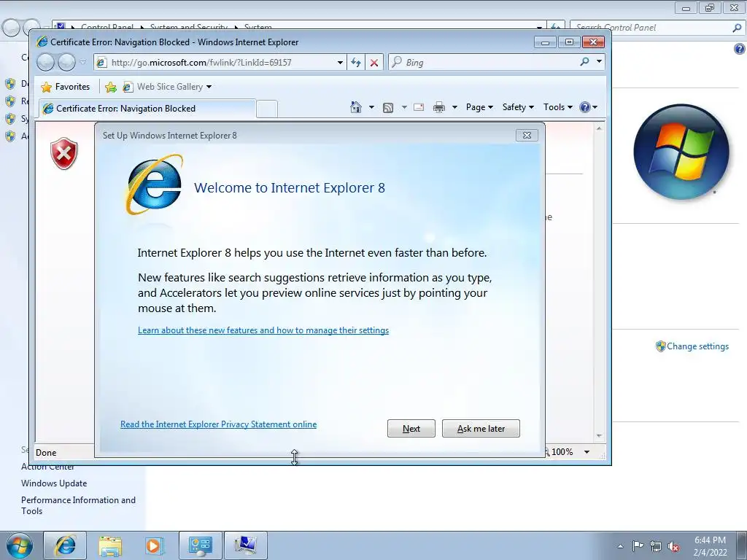Click the IE Back button
The width and height of the screenshot is (747, 560).
46,63
